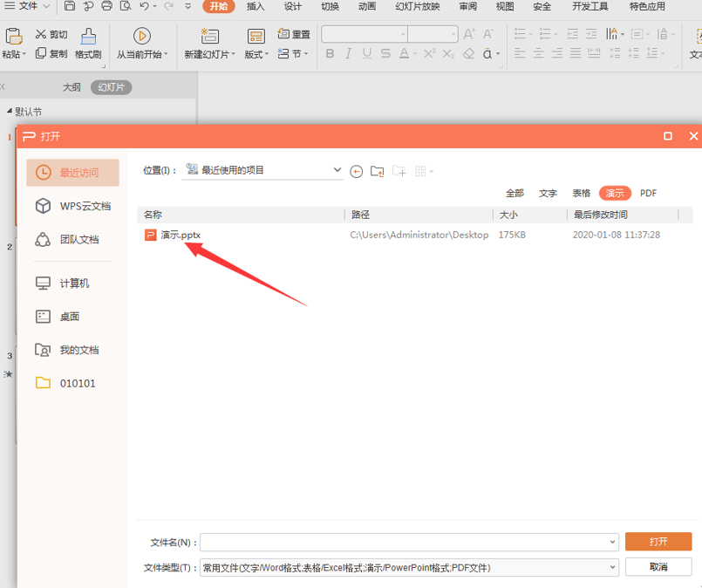Click the Layout (版式) icon

256,37
